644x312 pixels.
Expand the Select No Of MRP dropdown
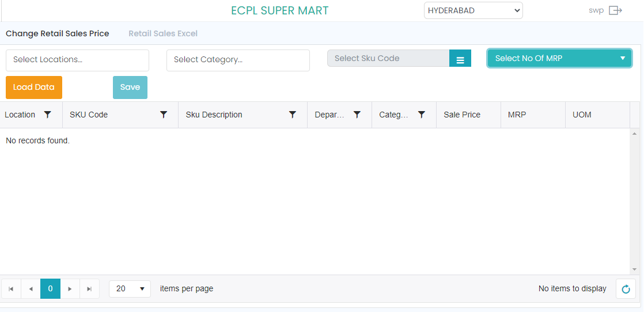[559, 58]
